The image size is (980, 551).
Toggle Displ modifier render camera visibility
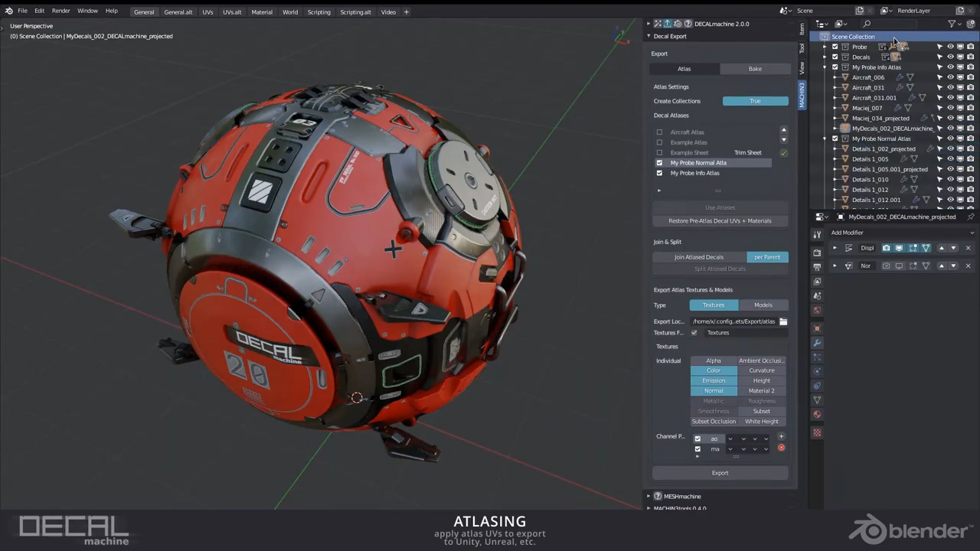tap(887, 248)
